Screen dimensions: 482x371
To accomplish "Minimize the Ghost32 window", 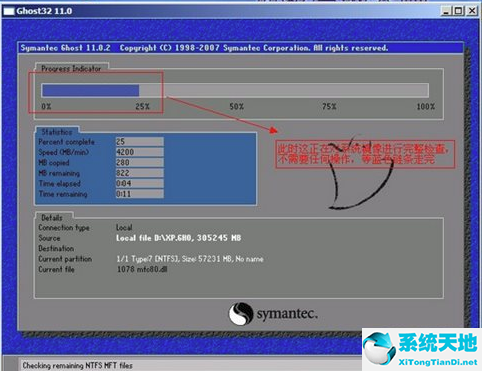I will tap(446, 11).
